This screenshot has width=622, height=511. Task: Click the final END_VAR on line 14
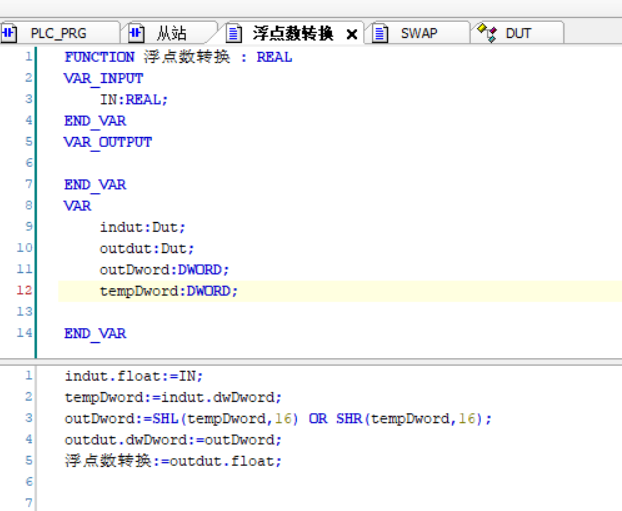tap(95, 334)
